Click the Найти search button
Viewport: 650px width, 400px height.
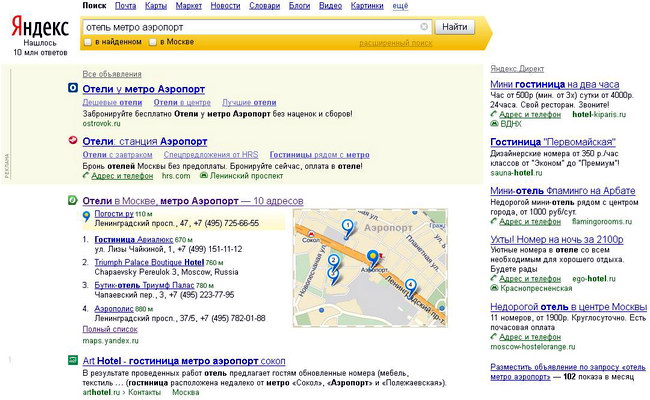454,27
